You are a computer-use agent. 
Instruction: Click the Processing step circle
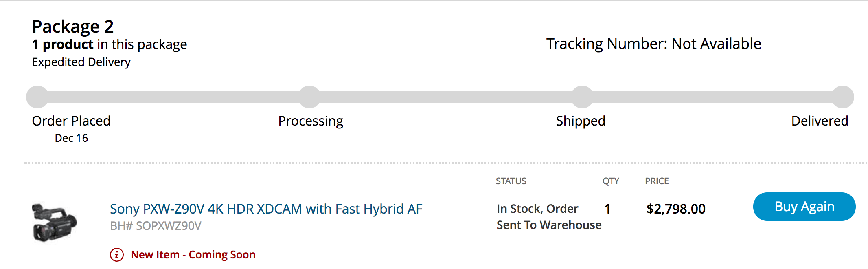click(310, 97)
